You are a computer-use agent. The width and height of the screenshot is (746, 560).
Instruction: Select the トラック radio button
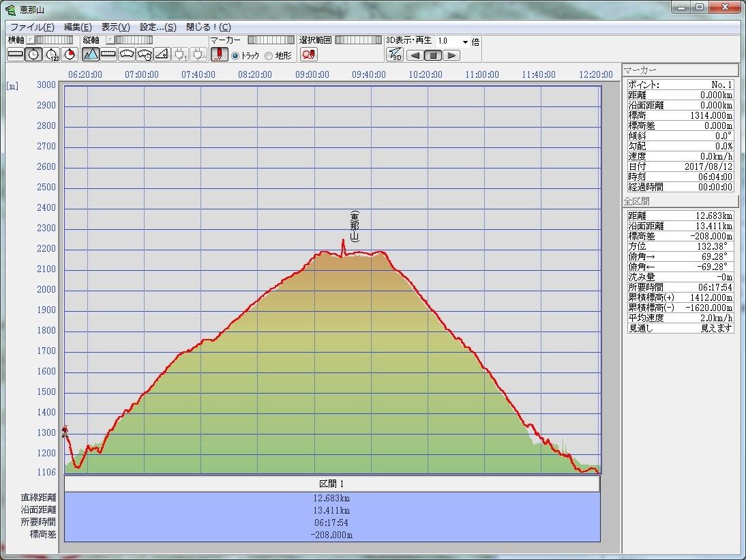point(235,56)
